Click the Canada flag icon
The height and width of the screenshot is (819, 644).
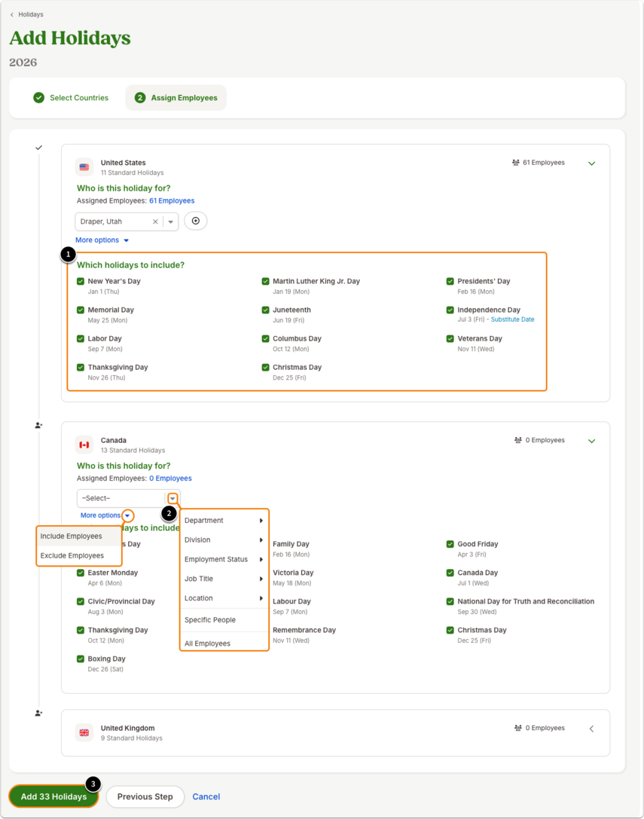pyautogui.click(x=84, y=445)
